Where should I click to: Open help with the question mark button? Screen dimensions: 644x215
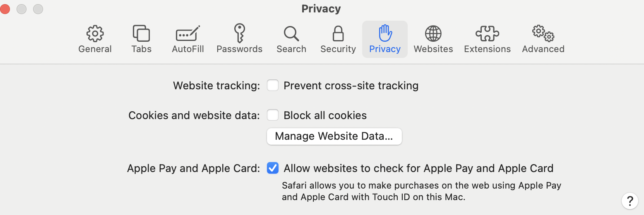pyautogui.click(x=630, y=201)
